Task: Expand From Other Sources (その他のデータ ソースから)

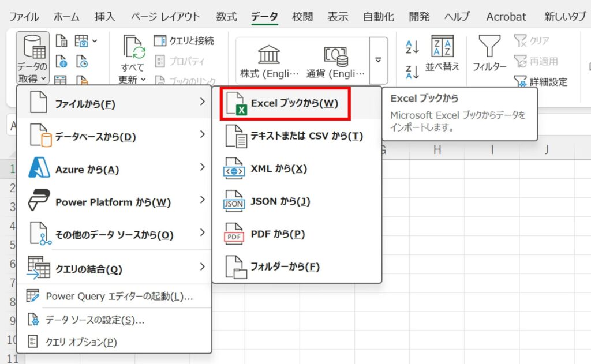Action: pos(114,234)
